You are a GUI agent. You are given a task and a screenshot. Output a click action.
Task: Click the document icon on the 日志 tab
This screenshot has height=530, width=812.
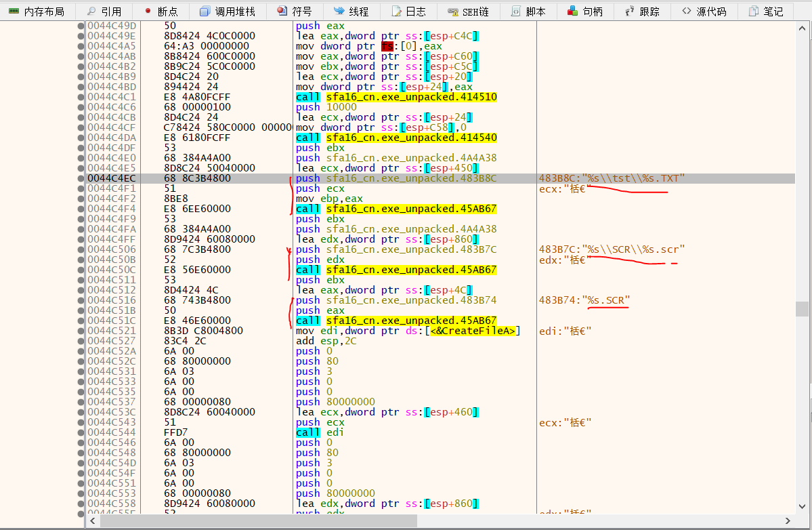396,12
